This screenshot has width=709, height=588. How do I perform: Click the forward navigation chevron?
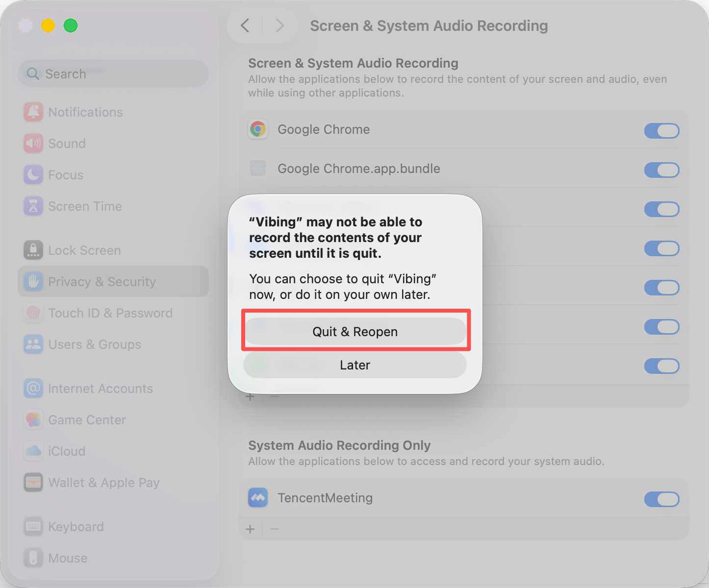point(279,25)
